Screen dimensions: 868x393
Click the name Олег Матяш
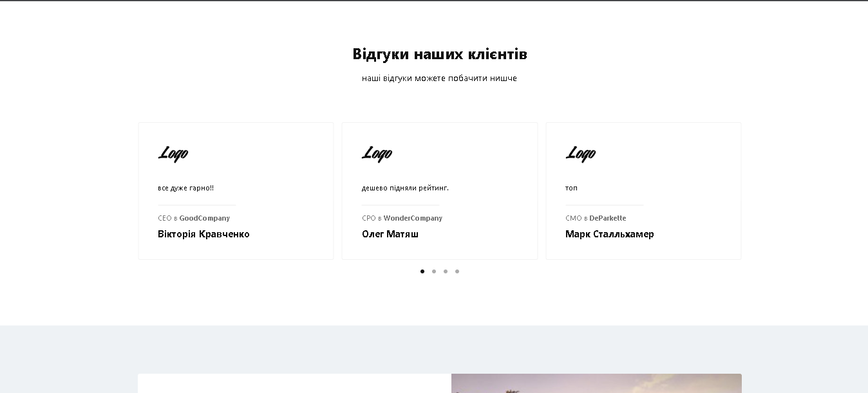point(390,234)
